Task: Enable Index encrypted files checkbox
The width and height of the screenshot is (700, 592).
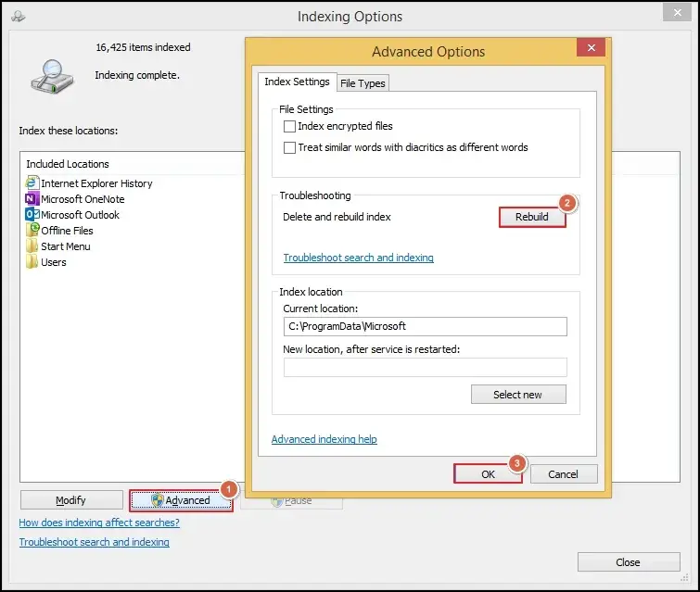Action: pos(289,126)
